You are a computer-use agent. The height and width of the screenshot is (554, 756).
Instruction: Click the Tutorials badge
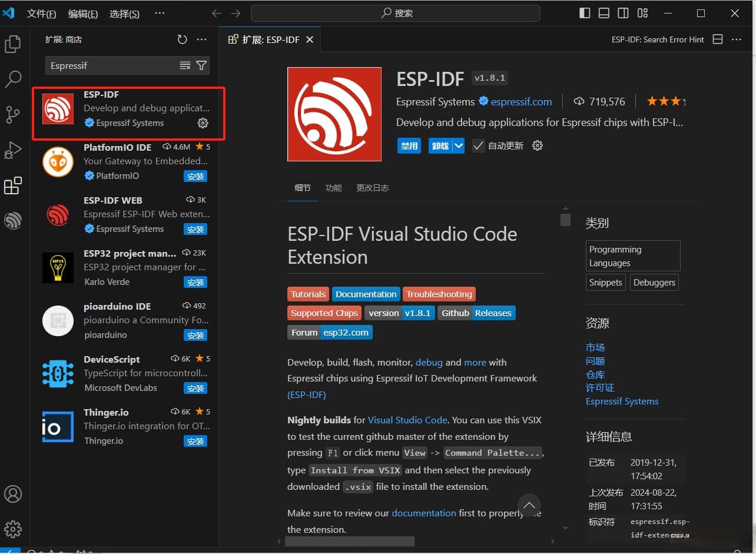308,294
